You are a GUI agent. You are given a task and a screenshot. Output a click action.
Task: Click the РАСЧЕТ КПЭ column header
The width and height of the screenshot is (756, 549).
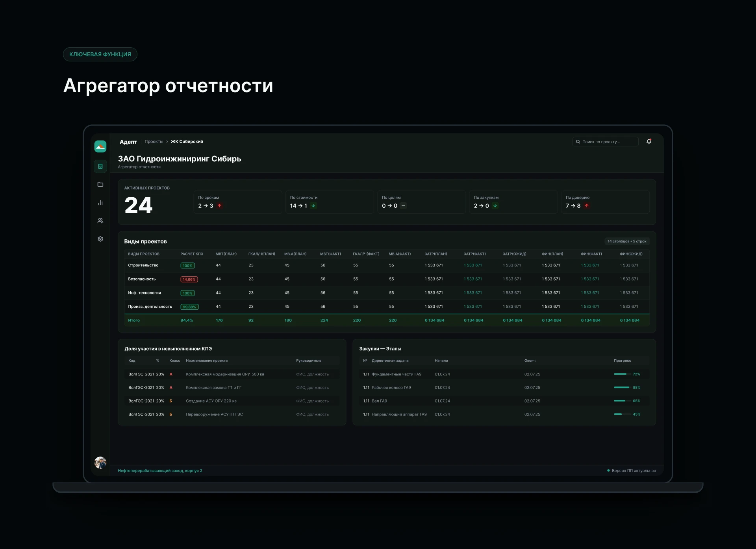tap(192, 254)
